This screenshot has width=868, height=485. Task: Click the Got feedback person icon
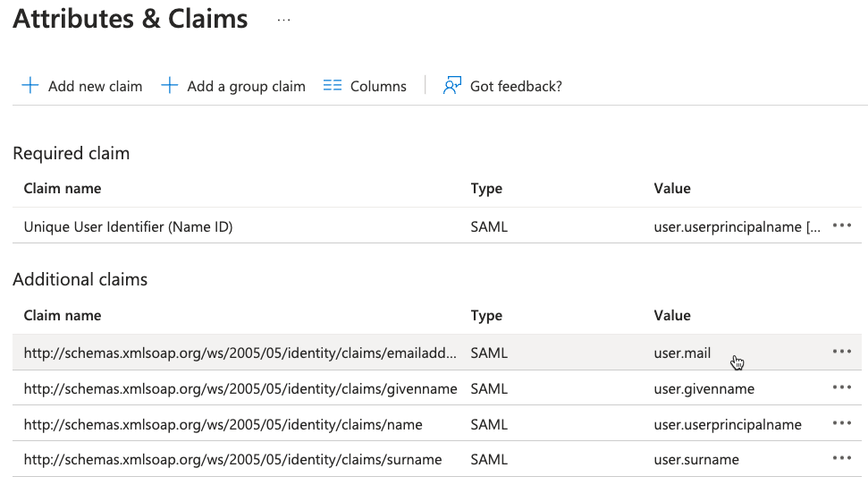[x=452, y=86]
